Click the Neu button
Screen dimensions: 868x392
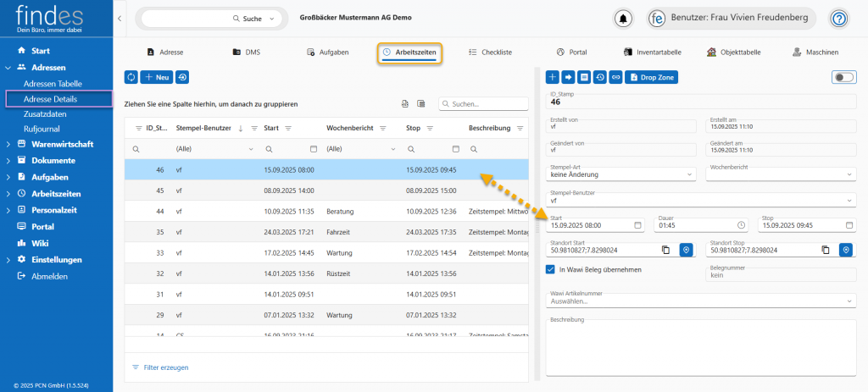pyautogui.click(x=156, y=77)
